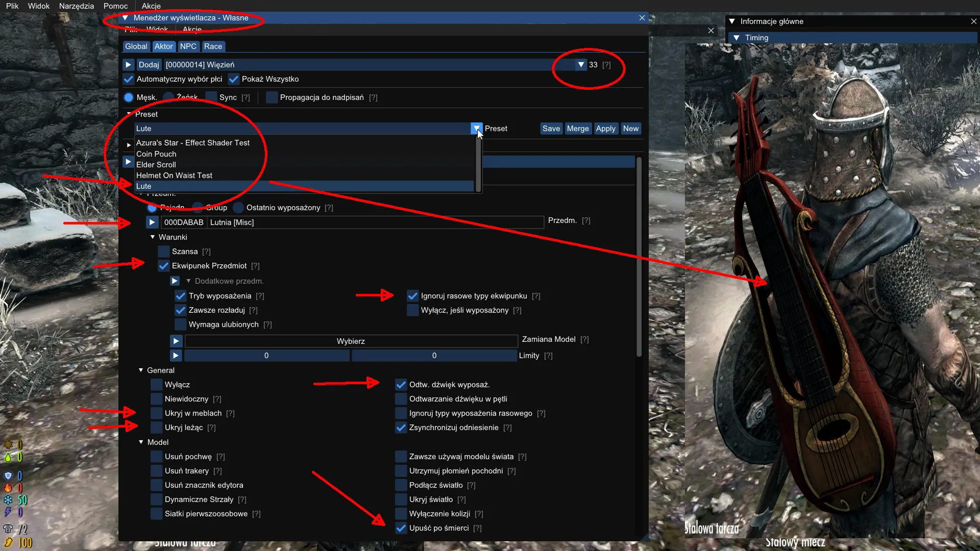Enable the Szansa checkbox
This screenshot has width=980, height=551.
[164, 252]
